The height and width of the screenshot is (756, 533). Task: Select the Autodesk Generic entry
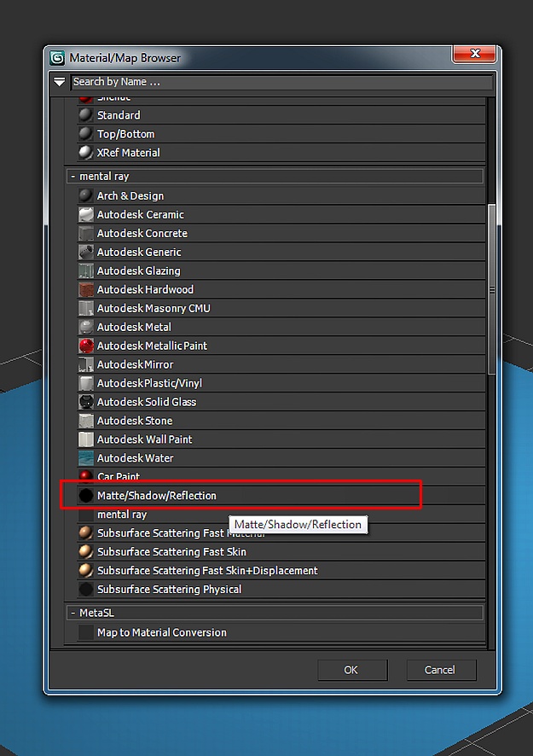(x=281, y=253)
